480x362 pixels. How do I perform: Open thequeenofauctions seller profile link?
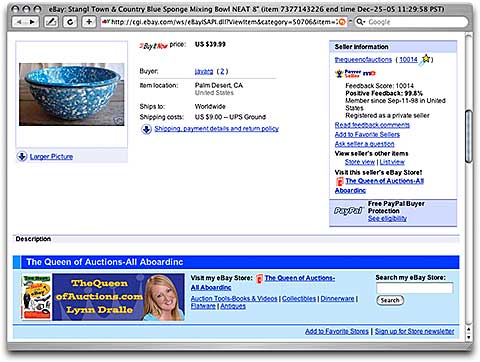[x=363, y=60]
